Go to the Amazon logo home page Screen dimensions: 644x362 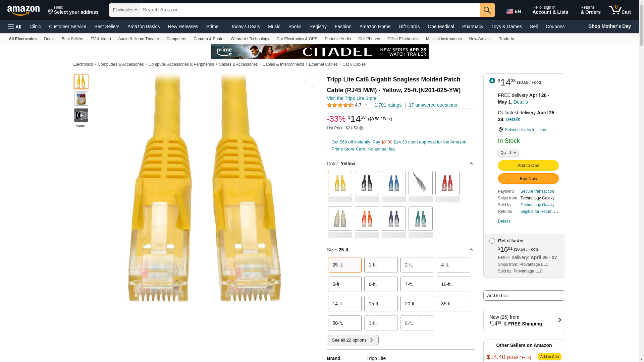(23, 10)
